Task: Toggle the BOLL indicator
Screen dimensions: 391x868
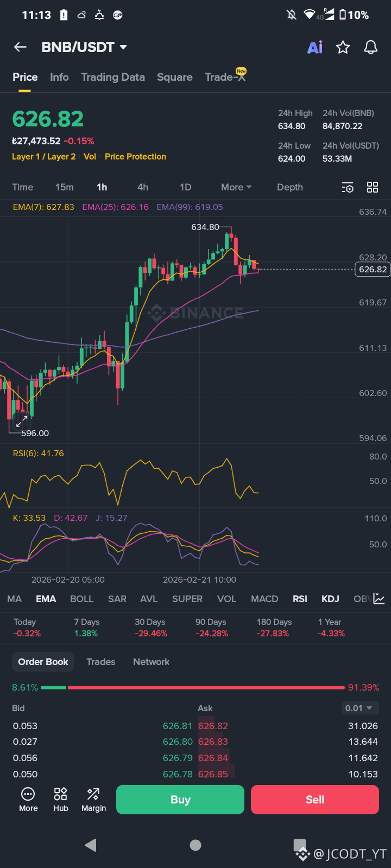Action: pos(82,599)
